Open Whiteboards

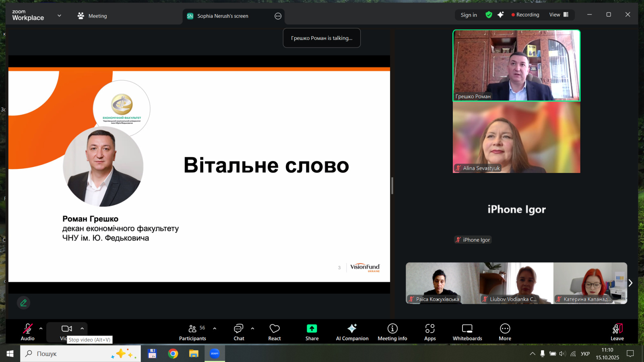tap(467, 332)
